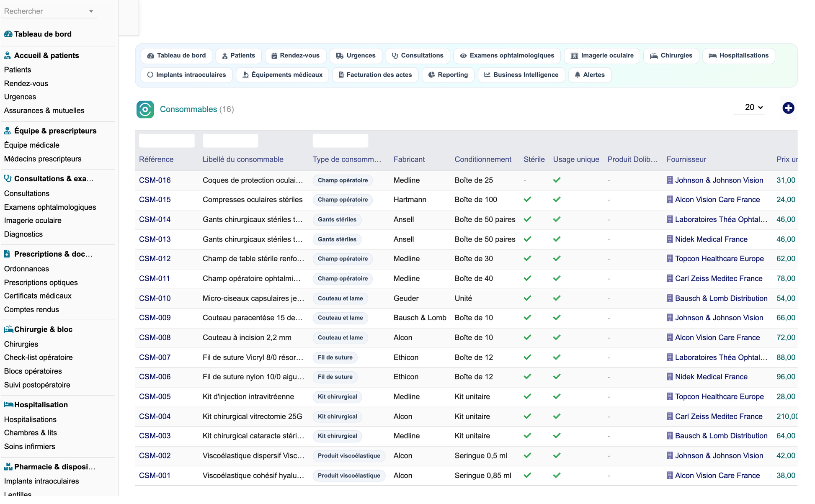Open Suivi postopératoire in sidebar

click(x=37, y=385)
